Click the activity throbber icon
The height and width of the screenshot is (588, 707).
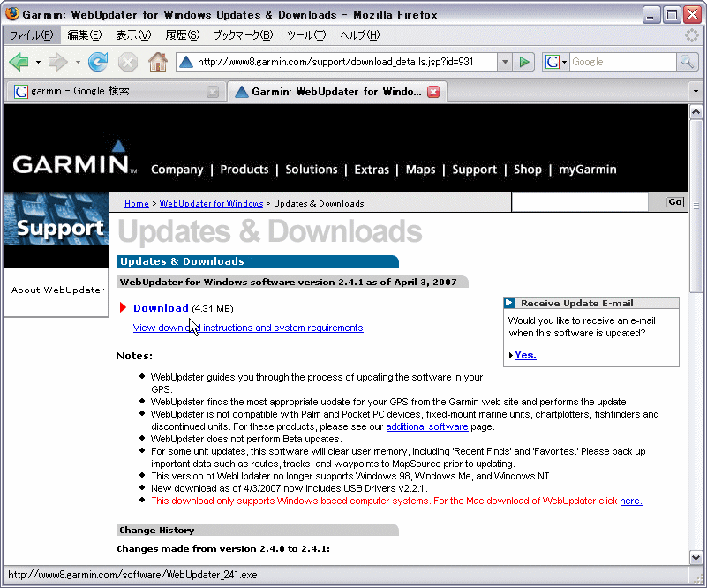[692, 35]
